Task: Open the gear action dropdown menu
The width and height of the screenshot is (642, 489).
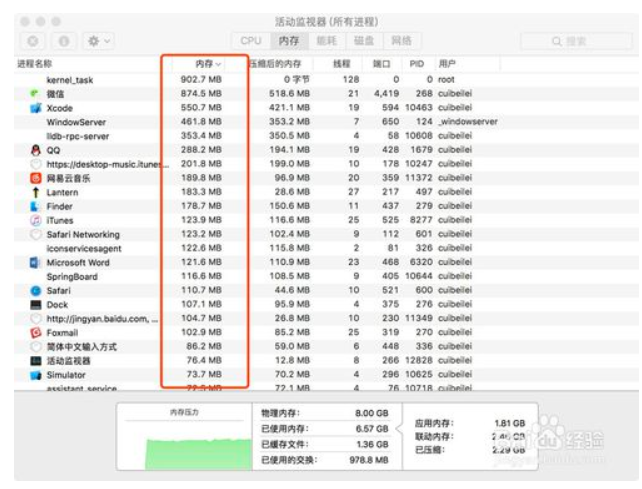Action: (x=98, y=41)
